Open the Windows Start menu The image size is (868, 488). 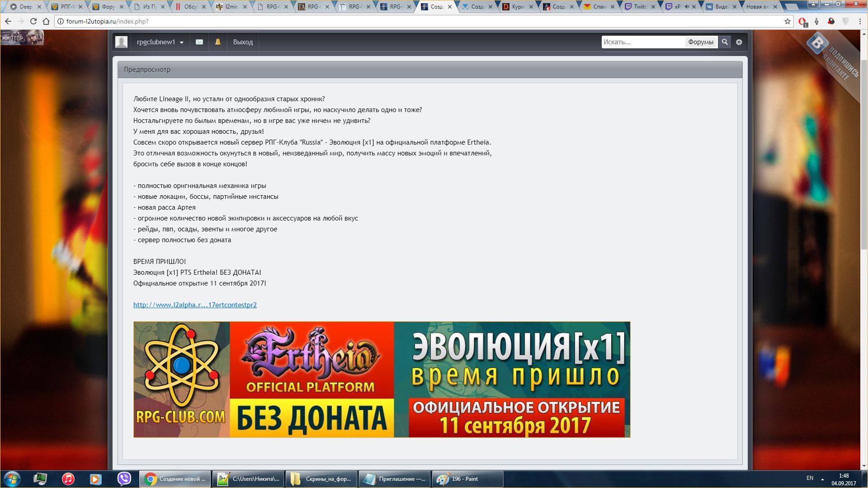pos(12,479)
